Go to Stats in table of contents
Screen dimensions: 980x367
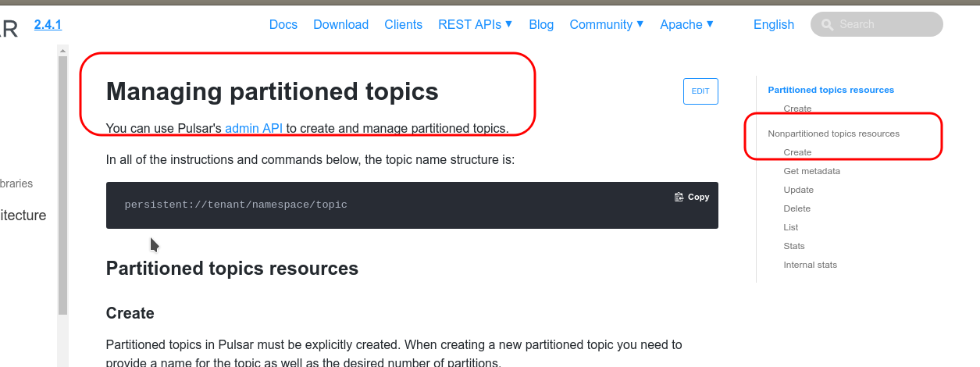click(x=793, y=246)
